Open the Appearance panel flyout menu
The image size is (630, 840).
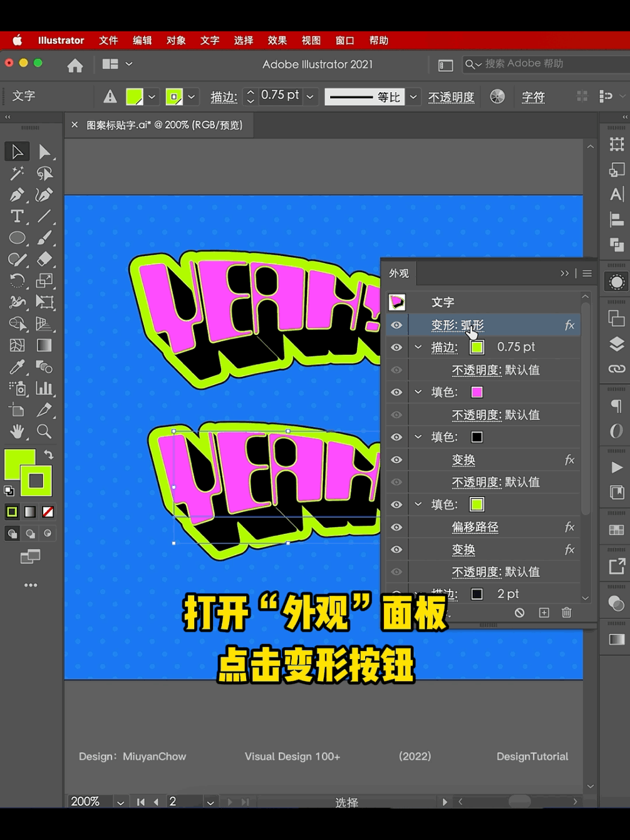click(x=587, y=273)
